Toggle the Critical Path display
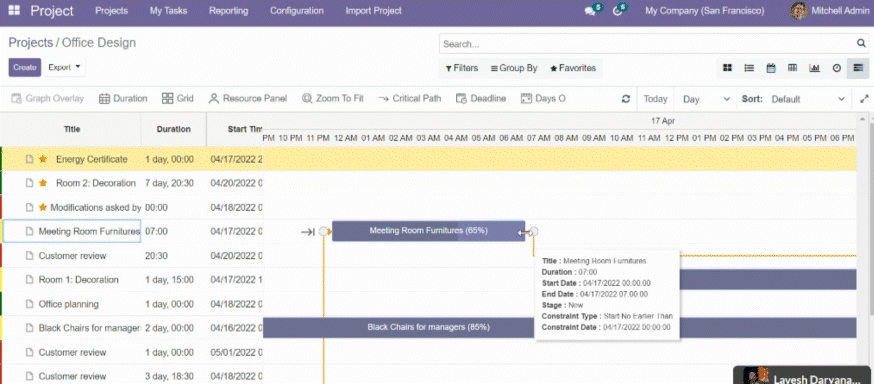874x384 pixels. coord(409,99)
